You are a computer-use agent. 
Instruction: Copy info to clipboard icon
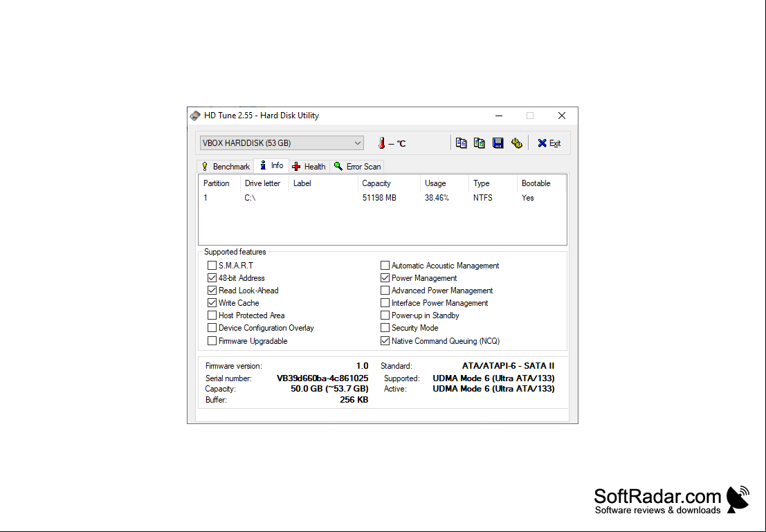[461, 143]
